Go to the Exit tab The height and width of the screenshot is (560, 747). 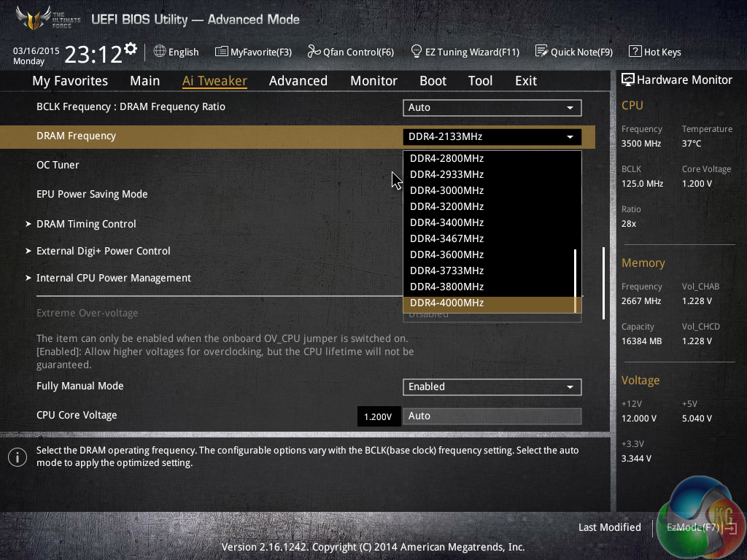526,80
